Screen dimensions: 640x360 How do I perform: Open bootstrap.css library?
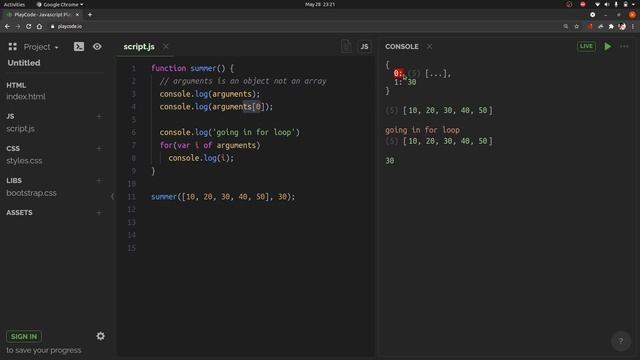(x=31, y=193)
